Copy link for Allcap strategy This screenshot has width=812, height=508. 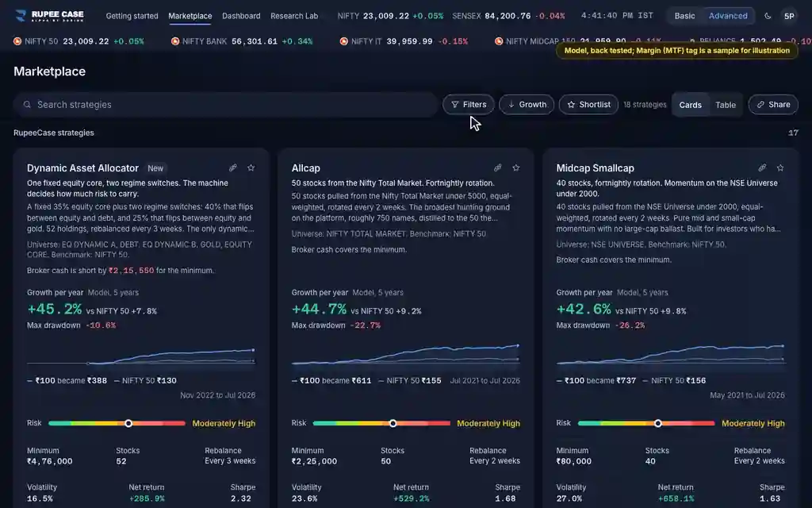pyautogui.click(x=498, y=167)
